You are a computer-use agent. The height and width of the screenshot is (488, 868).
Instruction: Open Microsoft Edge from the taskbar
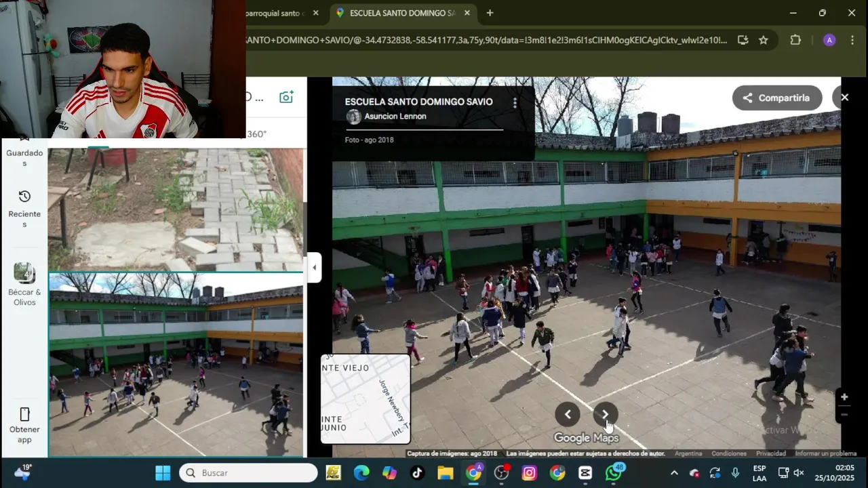361,473
